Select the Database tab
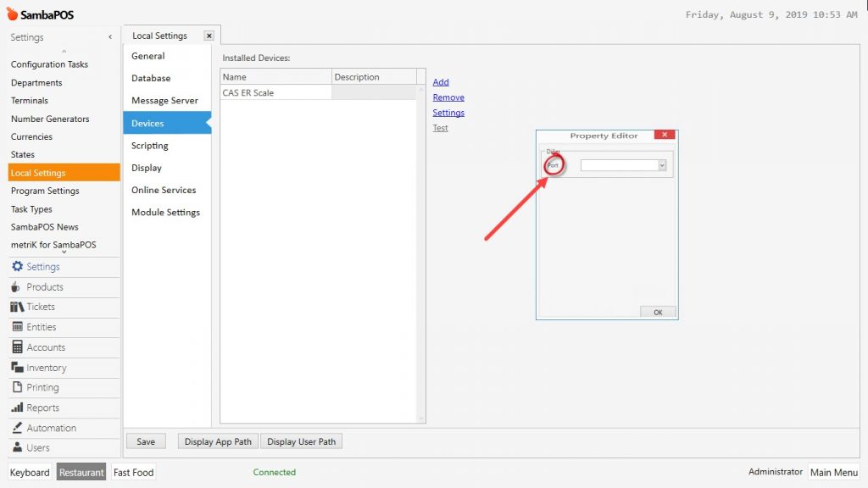 [167, 78]
